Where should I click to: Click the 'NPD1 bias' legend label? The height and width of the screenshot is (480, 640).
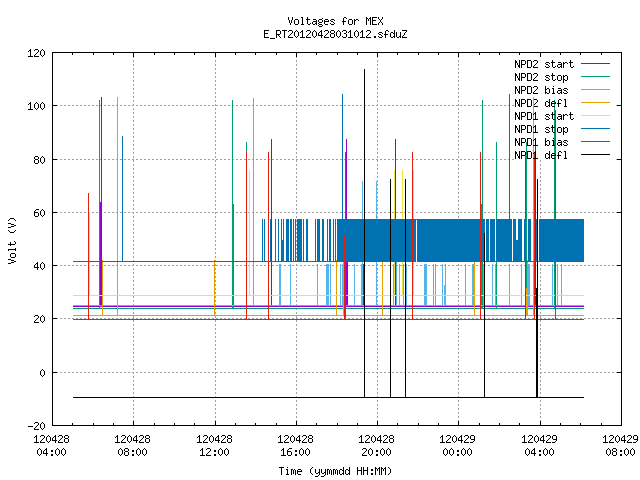(541, 142)
